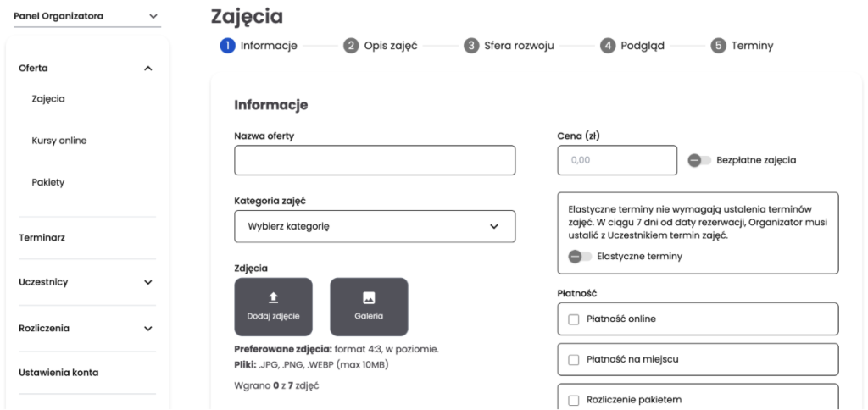Click step 4 Podgląd number circle
The image size is (868, 410).
[608, 46]
